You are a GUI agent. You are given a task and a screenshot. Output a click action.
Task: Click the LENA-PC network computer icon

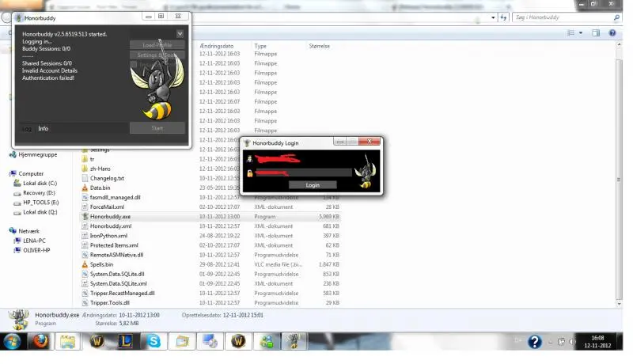coord(17,241)
